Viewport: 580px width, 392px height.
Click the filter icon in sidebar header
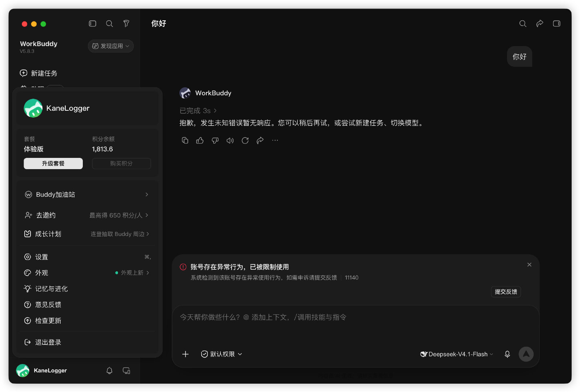[126, 24]
